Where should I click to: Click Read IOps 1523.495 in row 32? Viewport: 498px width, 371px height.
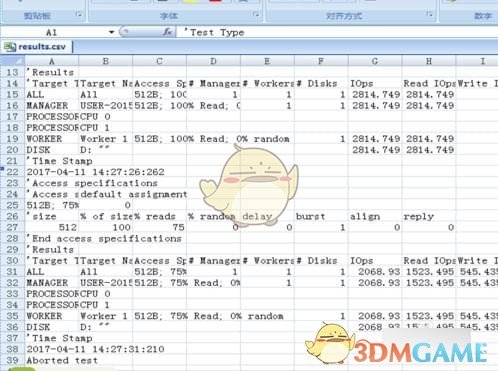(429, 283)
